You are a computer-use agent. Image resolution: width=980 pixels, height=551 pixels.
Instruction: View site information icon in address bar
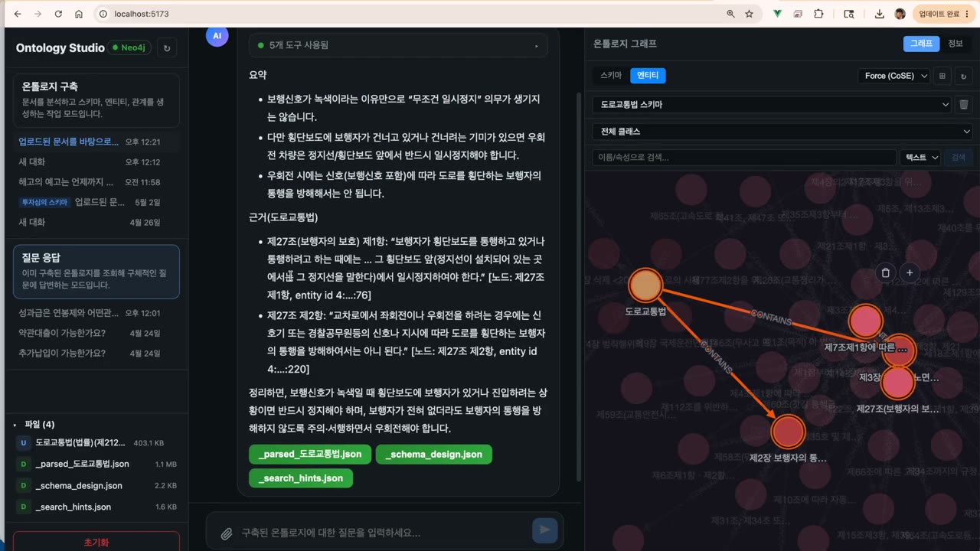click(x=103, y=14)
